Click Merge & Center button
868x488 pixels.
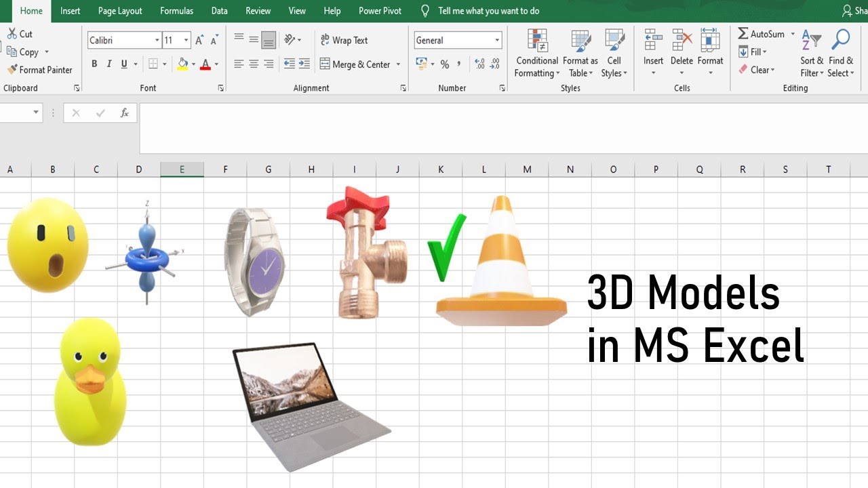point(355,64)
